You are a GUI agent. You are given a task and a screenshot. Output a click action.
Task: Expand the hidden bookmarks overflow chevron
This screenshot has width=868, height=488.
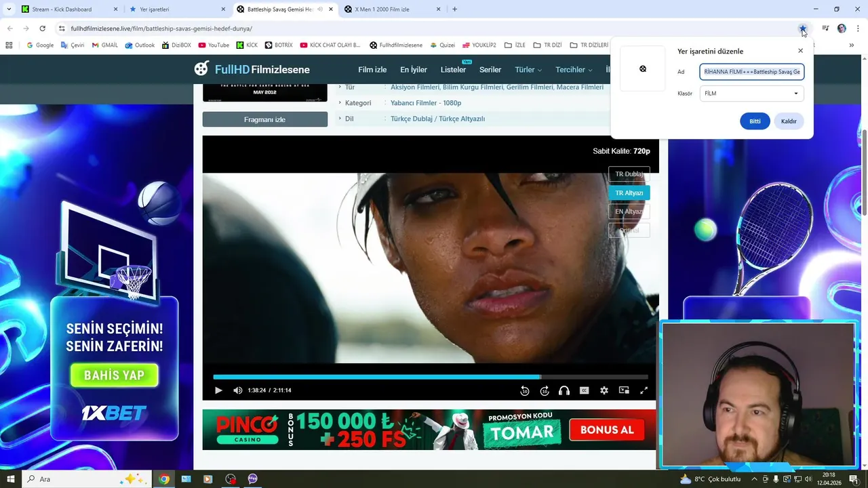[x=852, y=45]
